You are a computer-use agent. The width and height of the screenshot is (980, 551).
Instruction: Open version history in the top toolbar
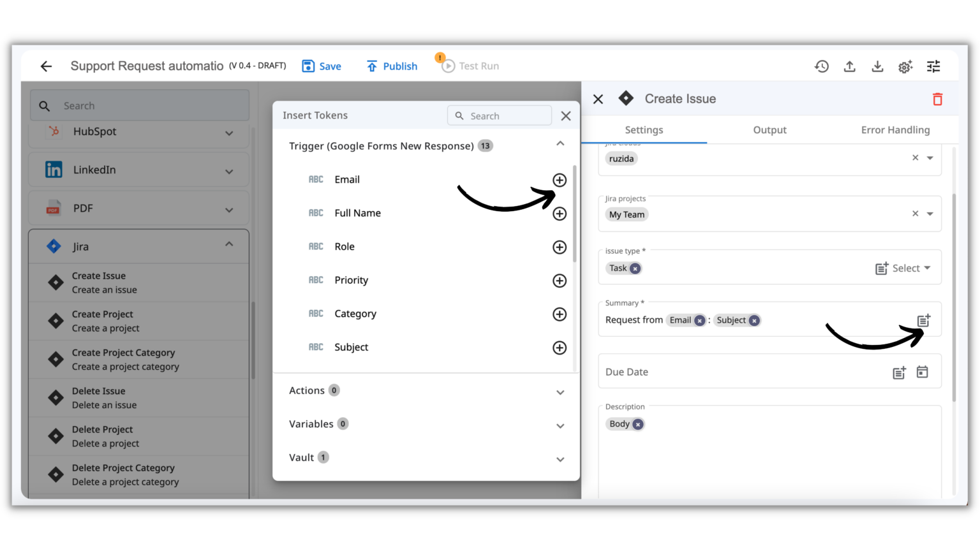point(822,66)
